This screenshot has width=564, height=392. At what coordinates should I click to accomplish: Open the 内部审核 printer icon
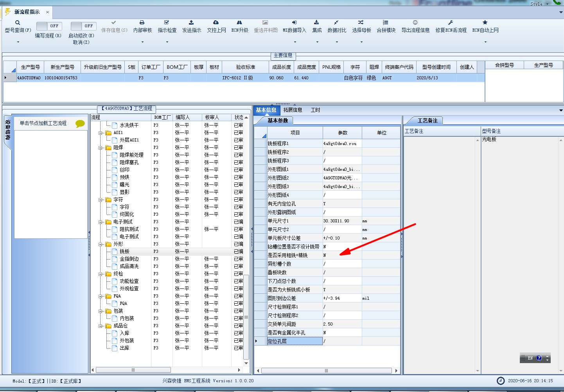click(142, 23)
